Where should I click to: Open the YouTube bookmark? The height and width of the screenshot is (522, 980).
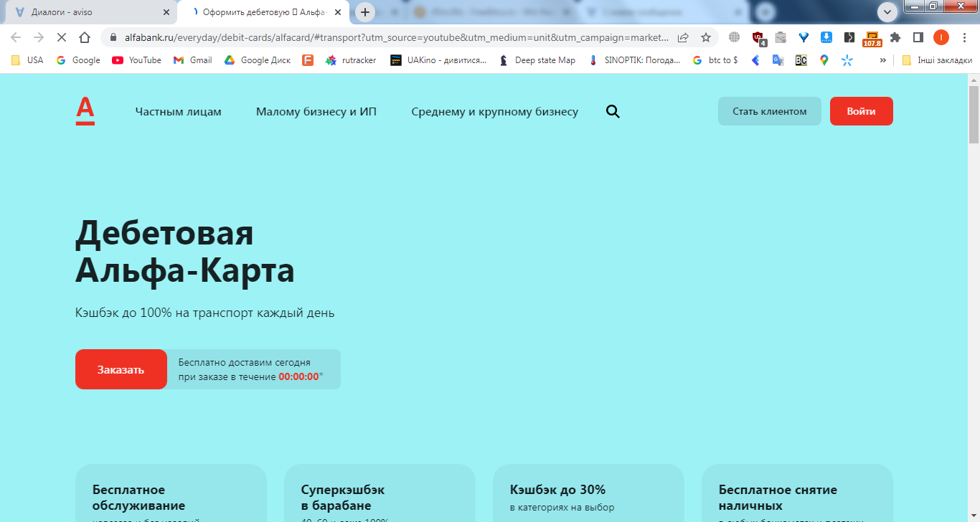coord(137,60)
